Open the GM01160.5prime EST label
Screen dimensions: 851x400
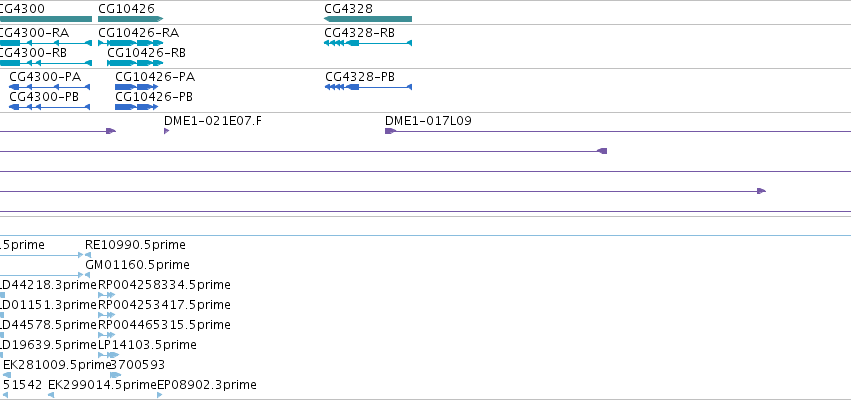pyautogui.click(x=138, y=265)
